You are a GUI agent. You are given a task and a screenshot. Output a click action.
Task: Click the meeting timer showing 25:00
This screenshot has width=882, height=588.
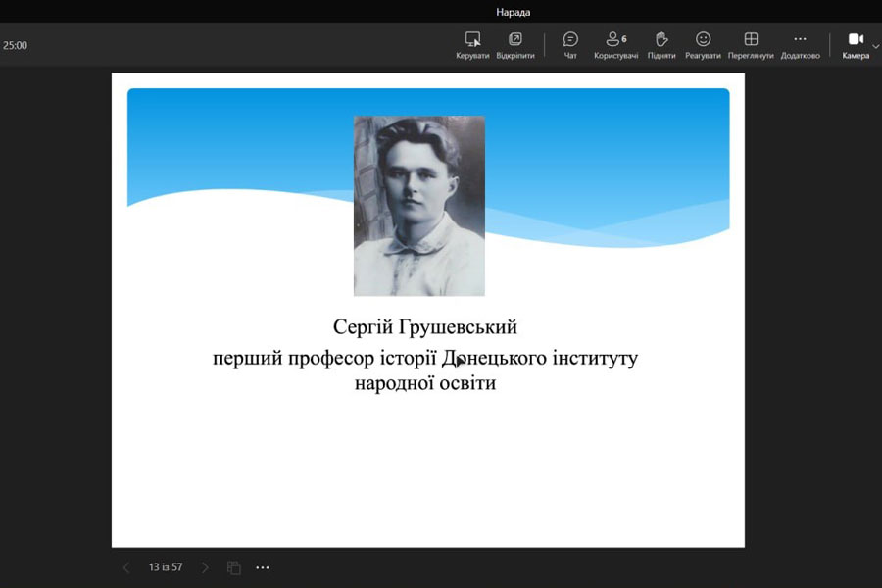(15, 45)
